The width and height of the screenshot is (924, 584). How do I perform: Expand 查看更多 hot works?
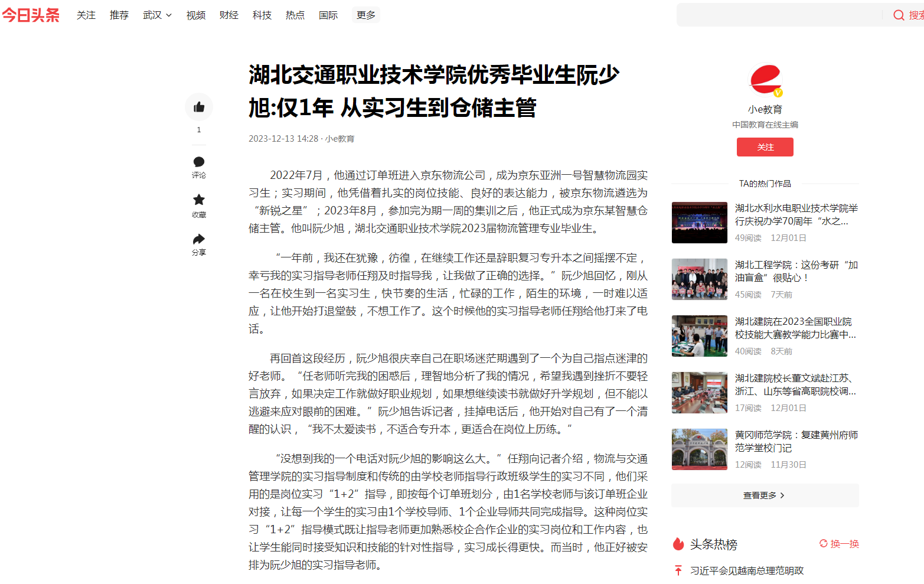coord(765,495)
